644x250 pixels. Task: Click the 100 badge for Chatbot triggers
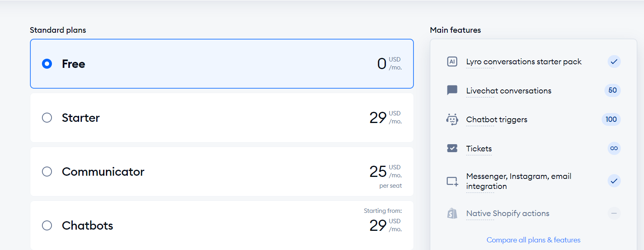[610, 119]
